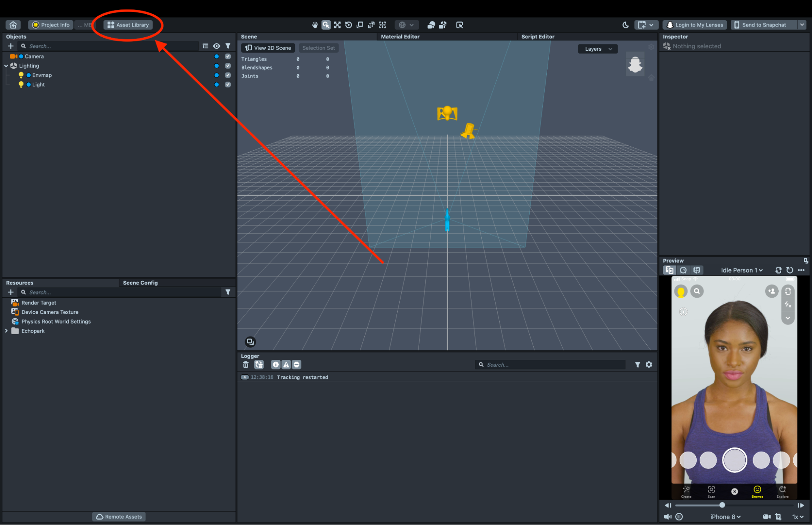Image resolution: width=812 pixels, height=525 pixels.
Task: Open the Idle Person 1 dropdown
Action: pyautogui.click(x=742, y=270)
